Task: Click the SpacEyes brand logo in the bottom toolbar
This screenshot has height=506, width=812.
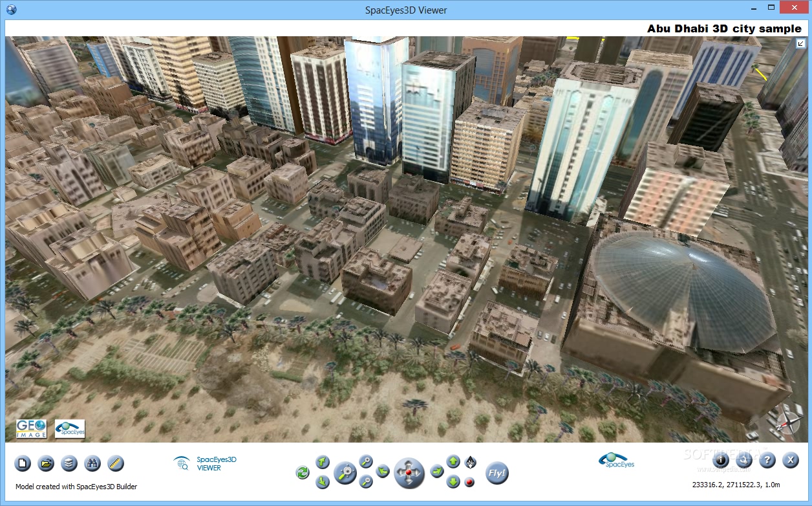Action: pyautogui.click(x=616, y=460)
